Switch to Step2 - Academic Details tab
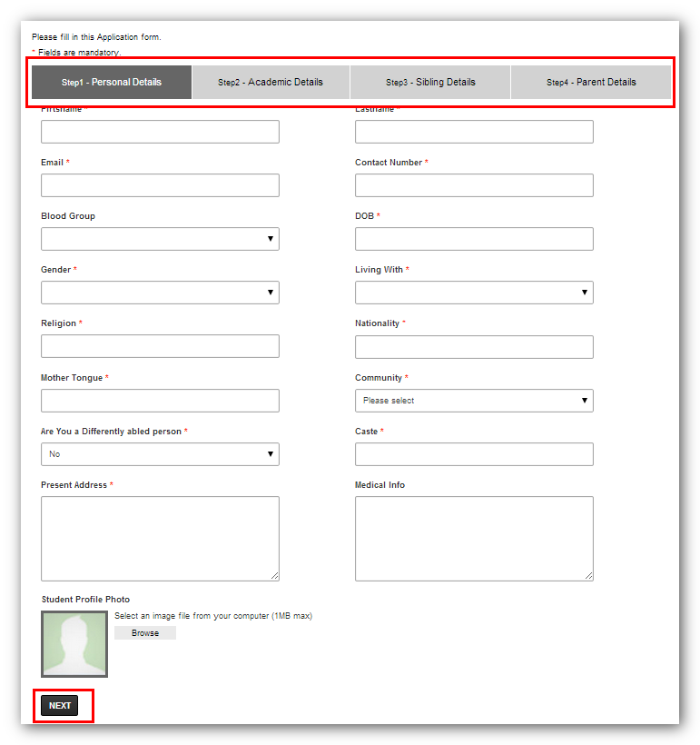700x745 pixels. (271, 83)
